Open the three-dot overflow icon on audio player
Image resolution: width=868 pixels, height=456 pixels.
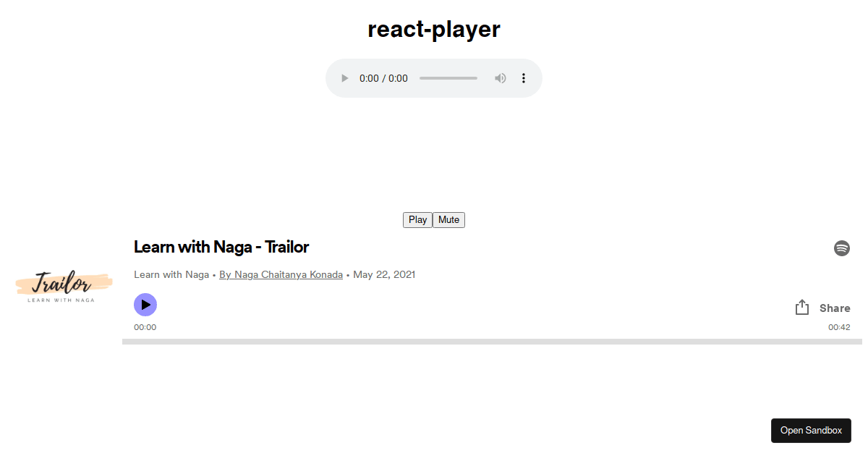pyautogui.click(x=523, y=77)
